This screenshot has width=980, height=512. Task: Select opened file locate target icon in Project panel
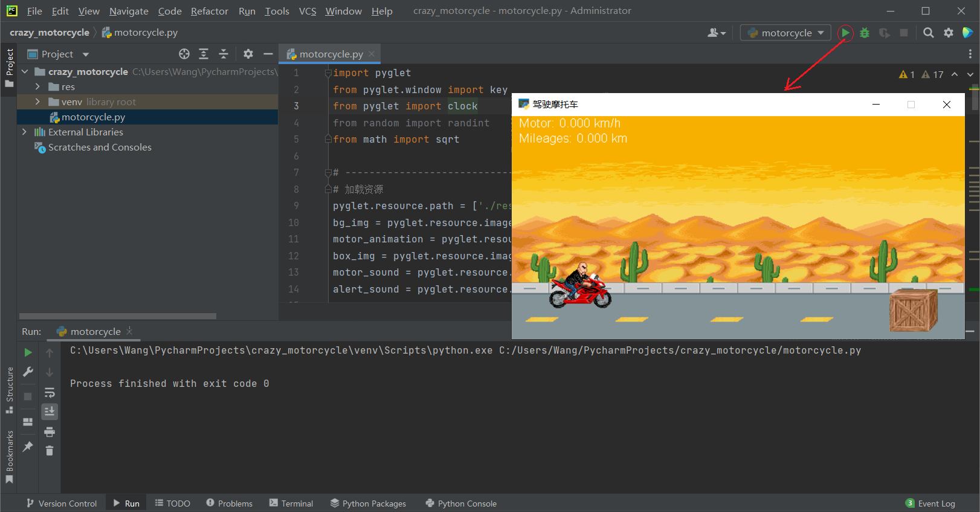tap(184, 54)
